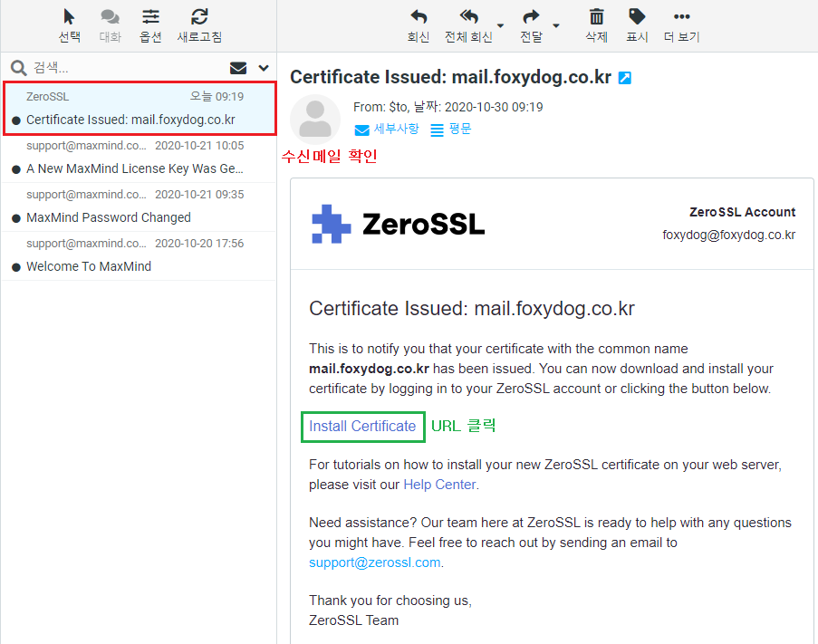
Task: Click the 2020-10-20 17:56 timestamp
Action: click(x=199, y=244)
